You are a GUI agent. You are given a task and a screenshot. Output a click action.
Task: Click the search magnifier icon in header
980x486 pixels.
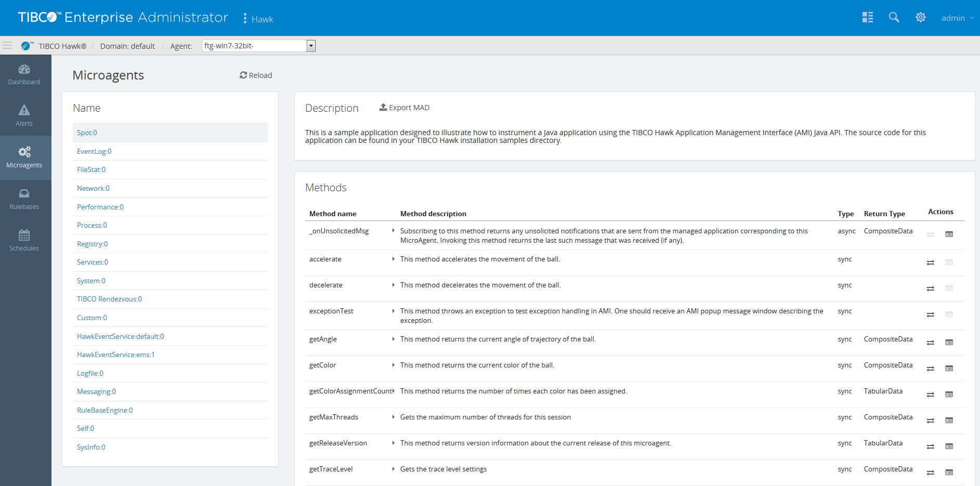[x=894, y=17]
